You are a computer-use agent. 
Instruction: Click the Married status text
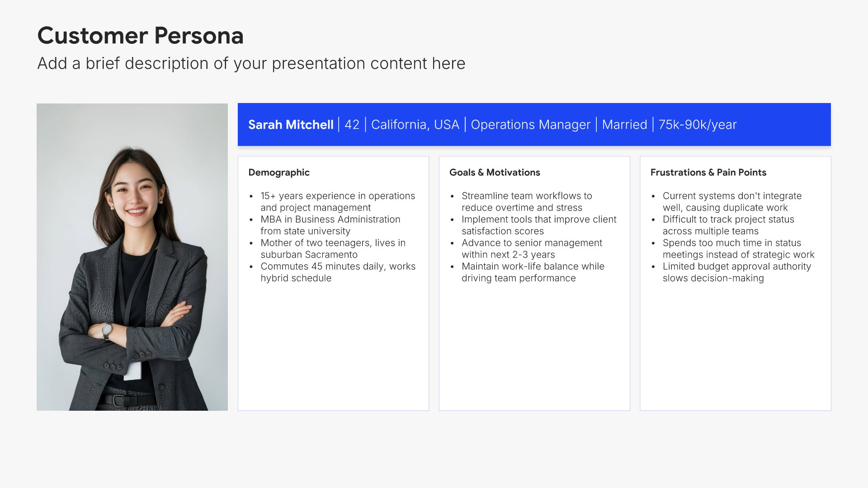coord(624,125)
